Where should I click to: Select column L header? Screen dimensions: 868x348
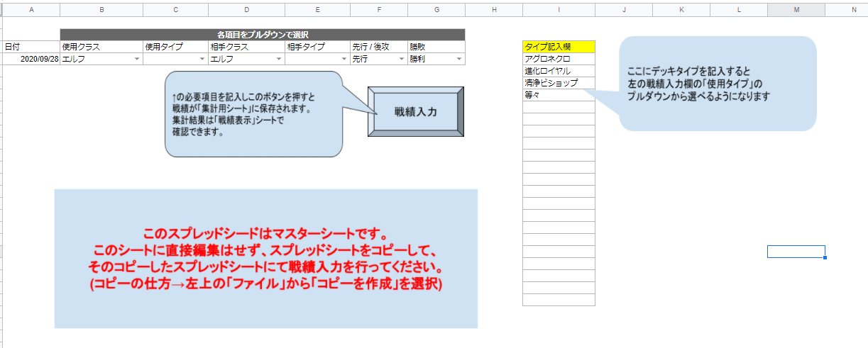739,9
